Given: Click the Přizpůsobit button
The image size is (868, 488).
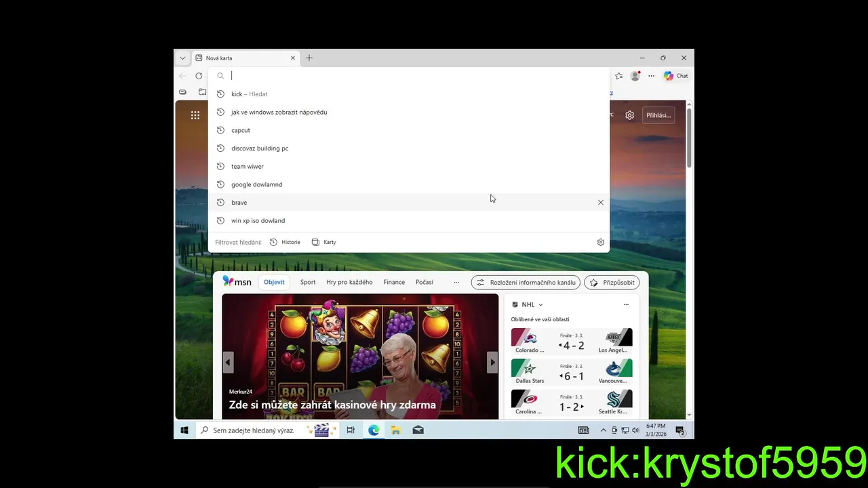Looking at the screenshot, I should [612, 283].
